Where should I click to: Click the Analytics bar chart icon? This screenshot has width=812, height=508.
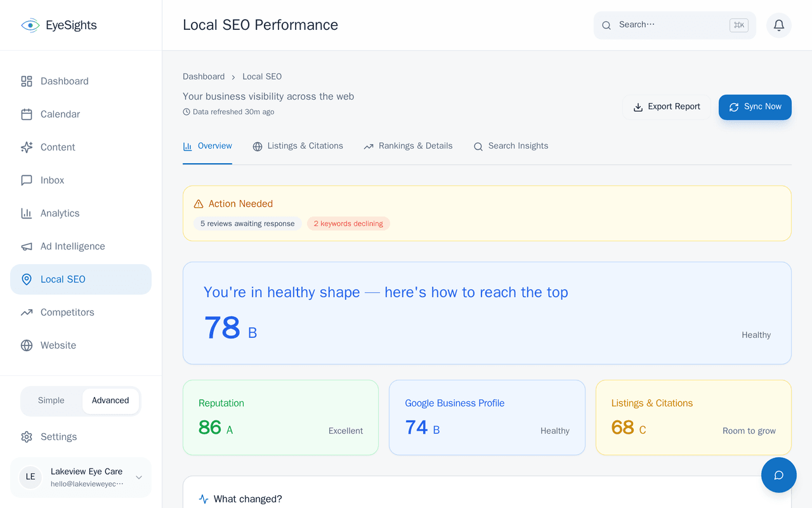pos(27,213)
